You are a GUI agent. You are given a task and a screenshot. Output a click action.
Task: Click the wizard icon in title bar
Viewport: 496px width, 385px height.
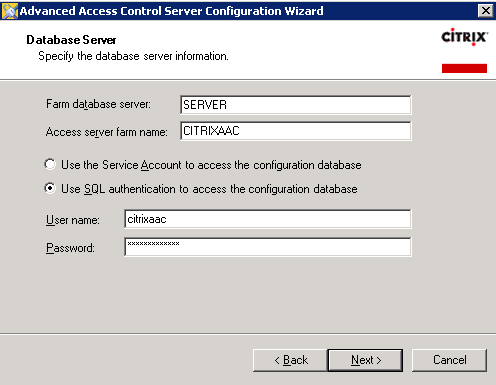point(9,11)
